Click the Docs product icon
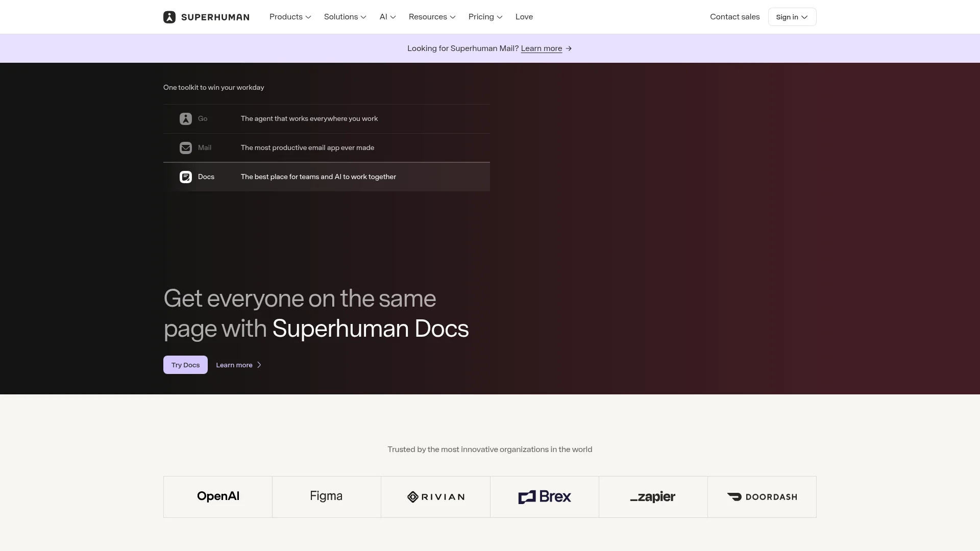 (x=186, y=177)
